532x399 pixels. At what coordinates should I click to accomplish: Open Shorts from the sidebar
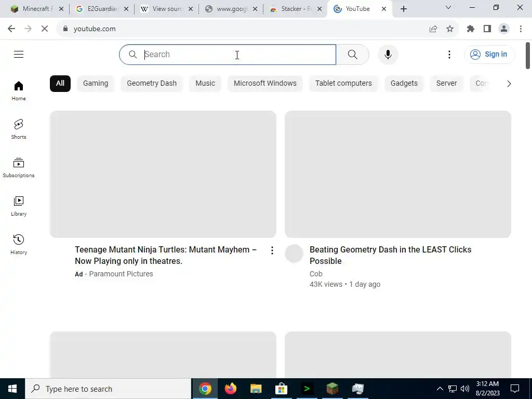coord(19,129)
